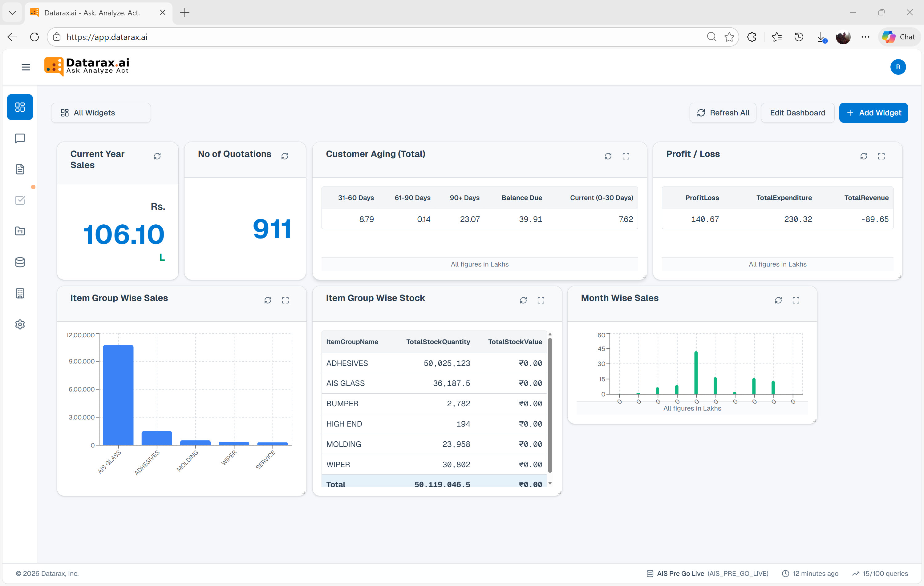
Task: Expand Item Group Wise Sales to fullscreen
Action: coord(286,300)
